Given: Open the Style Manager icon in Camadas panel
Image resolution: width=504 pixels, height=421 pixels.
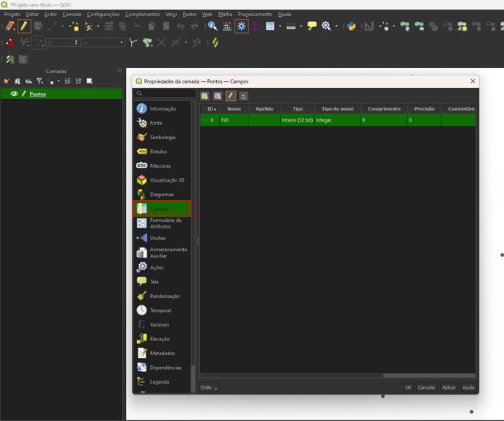Looking at the screenshot, I should (7, 81).
